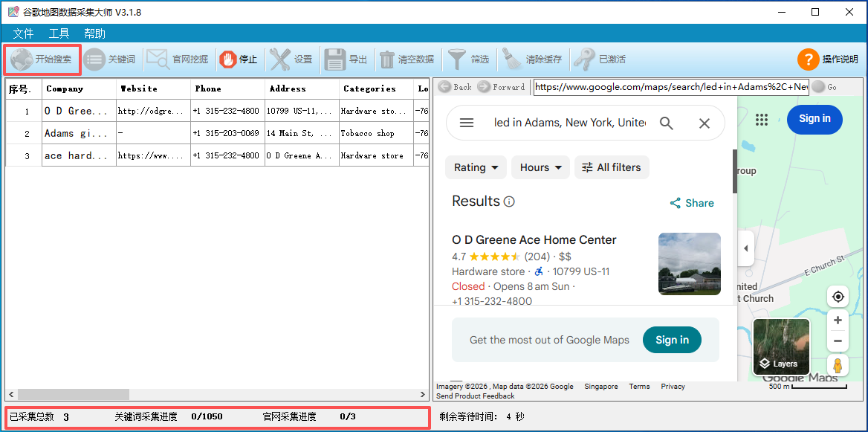Toggle the Layers map view
Screen dimensions: 868x432
coord(781,346)
